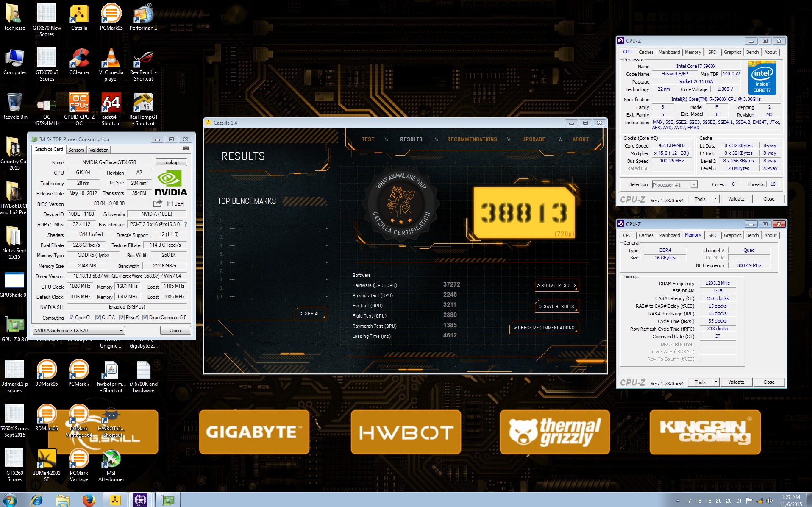Toggle the CUDA checkbox
Screen dimensions: 812x507
pos(98,318)
